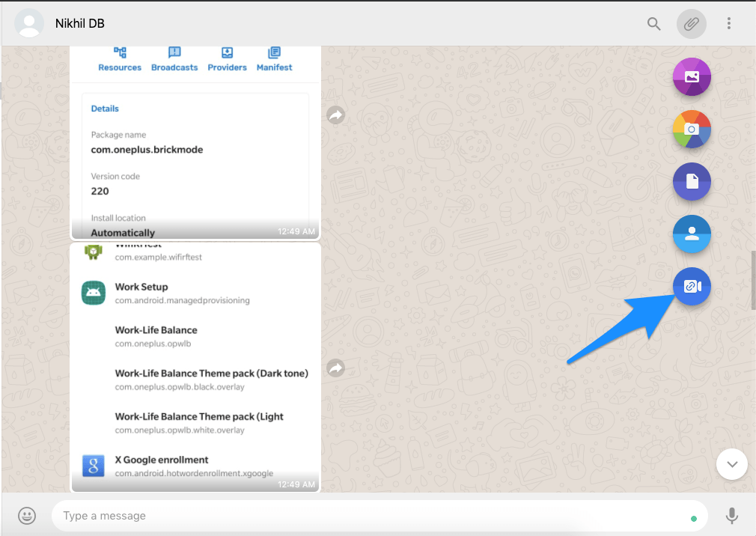This screenshot has width=756, height=536.
Task: Click Work-Life Balance Theme pack (Dark tone) text
Action: 212,374
